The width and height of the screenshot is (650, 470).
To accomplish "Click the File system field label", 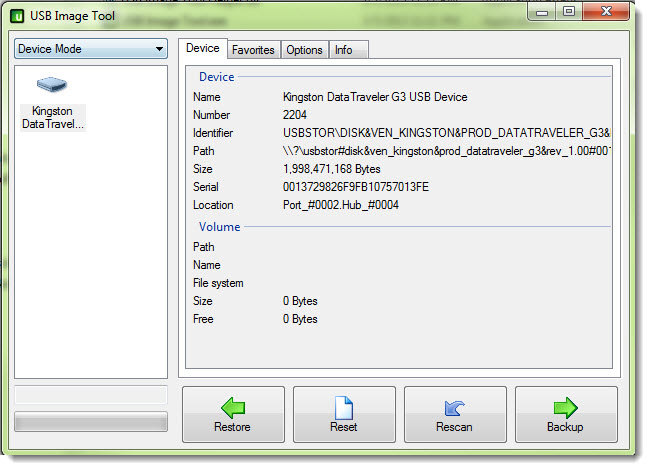I will 218,283.
